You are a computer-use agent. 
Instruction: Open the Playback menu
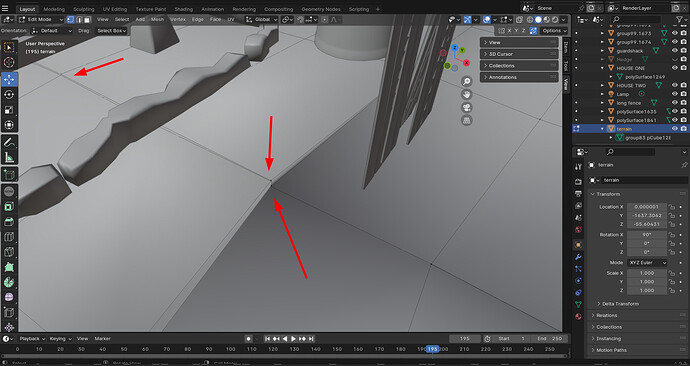[32, 339]
